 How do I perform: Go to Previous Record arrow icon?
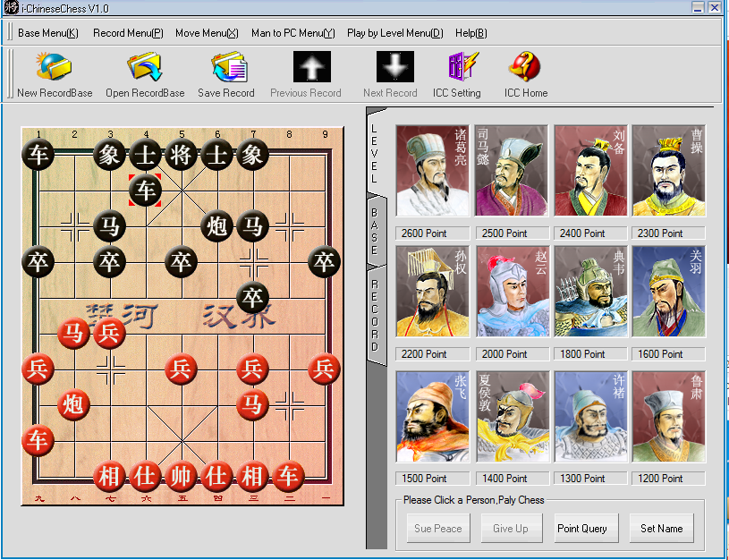312,66
